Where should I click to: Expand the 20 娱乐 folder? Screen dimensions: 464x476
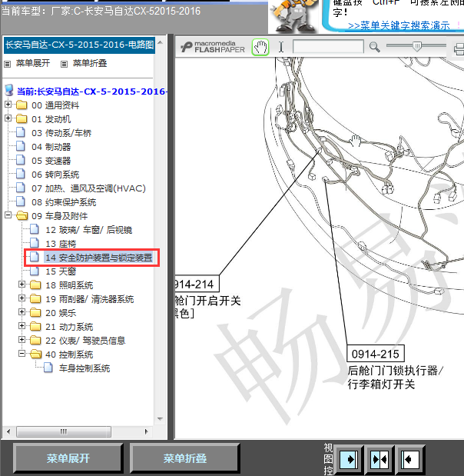click(x=22, y=312)
